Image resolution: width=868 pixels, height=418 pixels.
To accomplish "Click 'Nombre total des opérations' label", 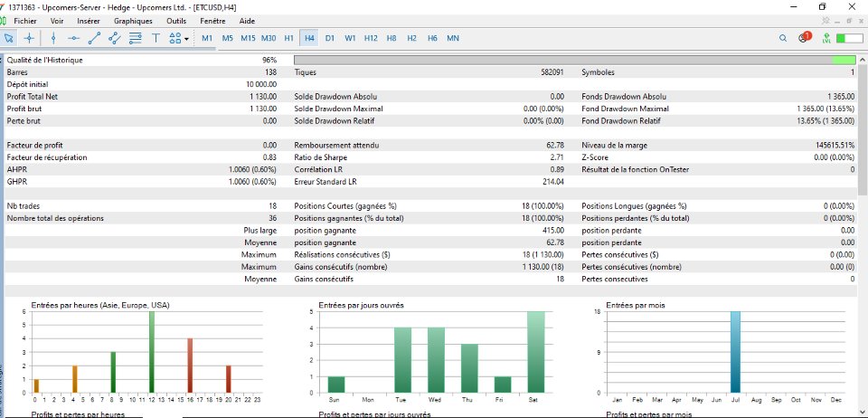I will 55,218.
